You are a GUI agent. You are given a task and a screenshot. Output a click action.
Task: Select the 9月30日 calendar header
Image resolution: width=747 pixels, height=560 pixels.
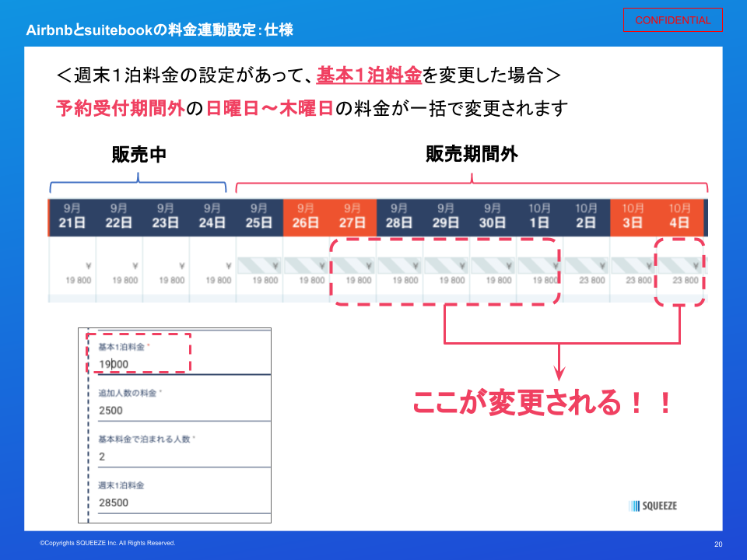tap(492, 216)
